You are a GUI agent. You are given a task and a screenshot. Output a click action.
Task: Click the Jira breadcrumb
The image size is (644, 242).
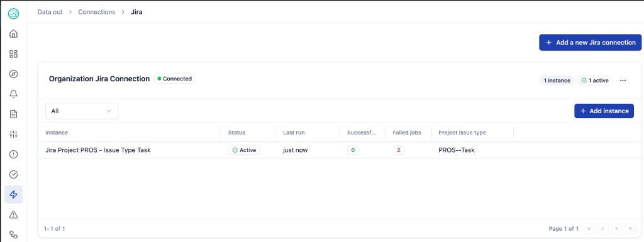coord(136,12)
